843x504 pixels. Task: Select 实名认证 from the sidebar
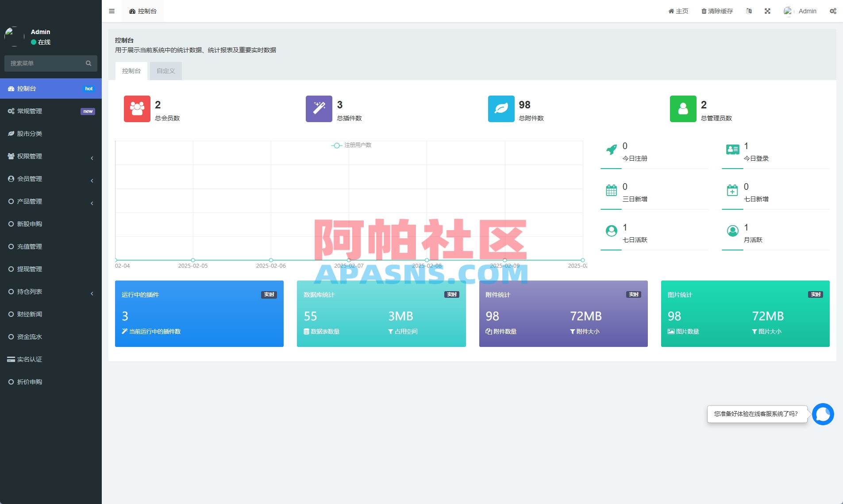(x=29, y=359)
